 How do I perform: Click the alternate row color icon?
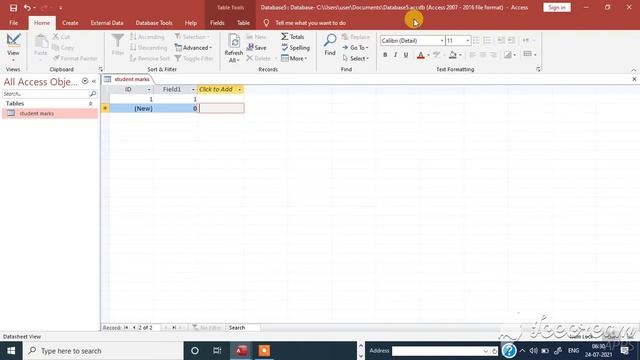[x=508, y=55]
